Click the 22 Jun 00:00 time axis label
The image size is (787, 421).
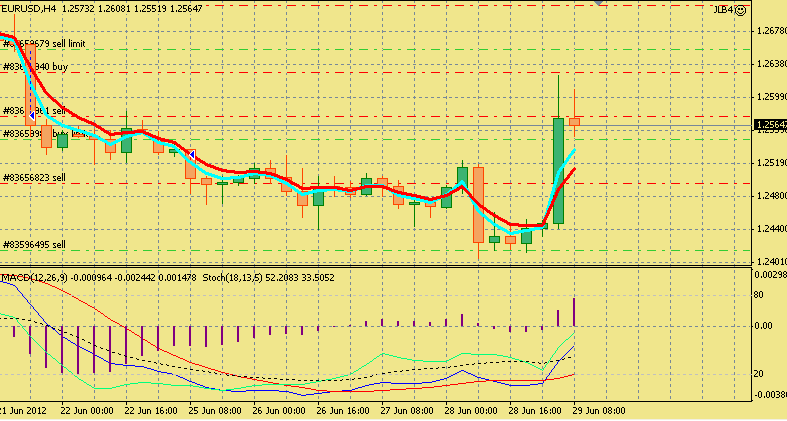85,411
